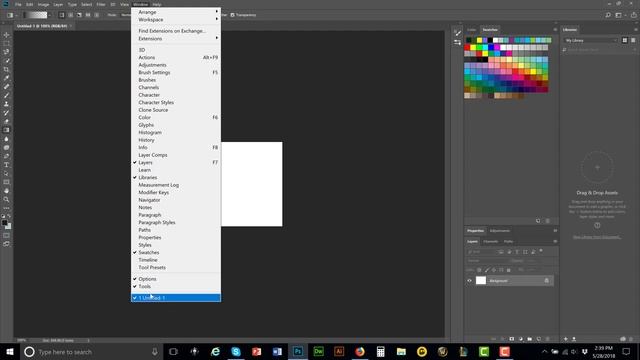Select the Eyedropper tool
Image resolution: width=640 pixels, height=360 pixels.
pos(6,78)
